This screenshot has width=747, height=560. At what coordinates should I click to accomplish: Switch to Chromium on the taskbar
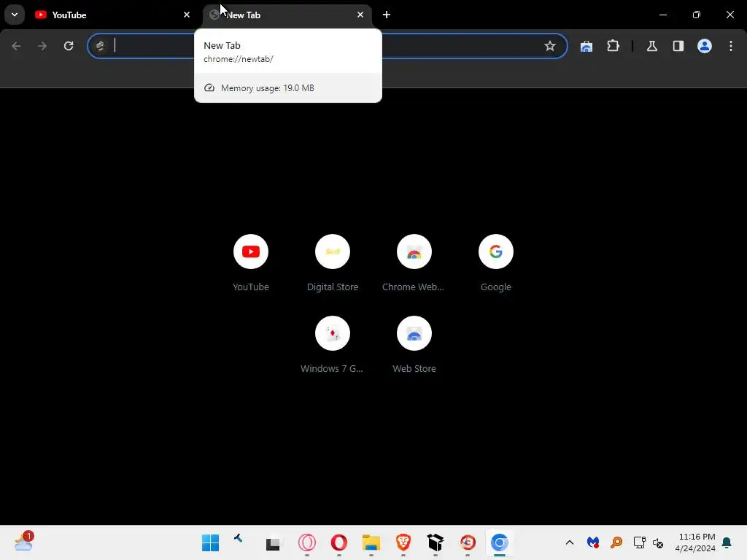(499, 542)
